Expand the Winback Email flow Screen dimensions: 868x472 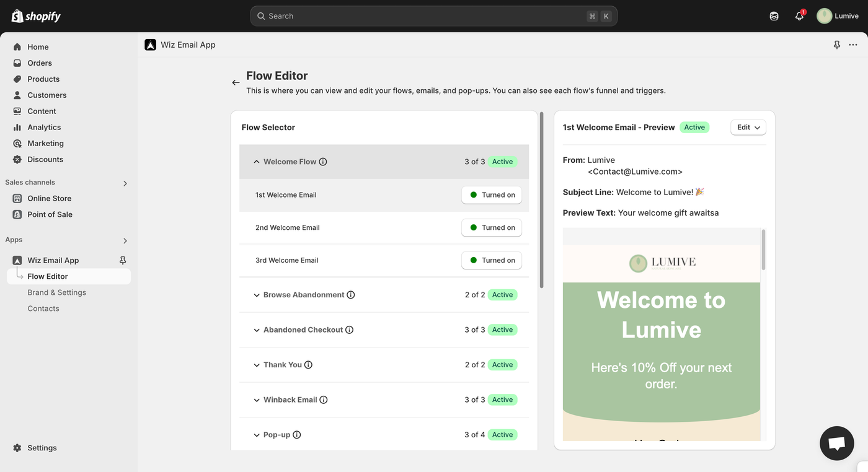point(257,400)
